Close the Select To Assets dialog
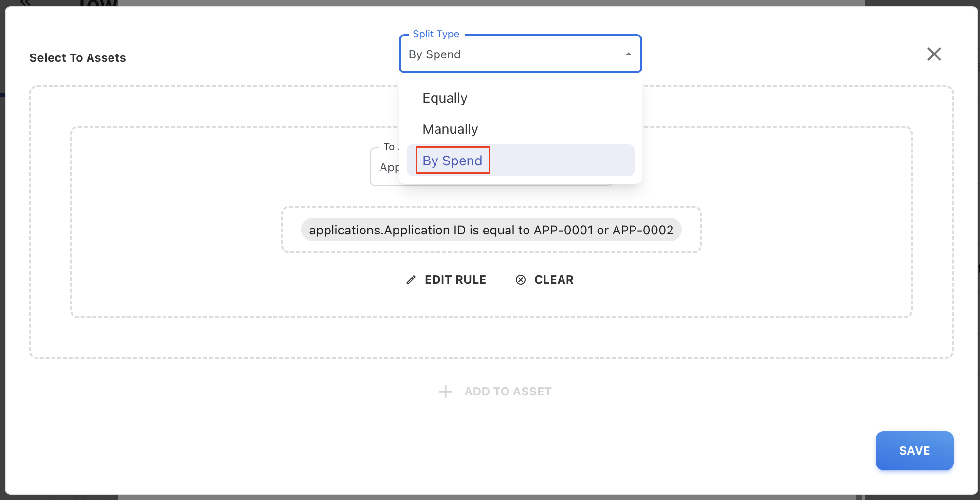980x500 pixels. click(934, 54)
